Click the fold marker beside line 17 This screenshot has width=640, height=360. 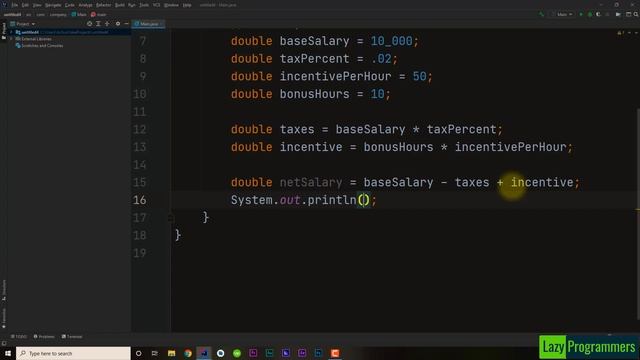click(x=171, y=218)
